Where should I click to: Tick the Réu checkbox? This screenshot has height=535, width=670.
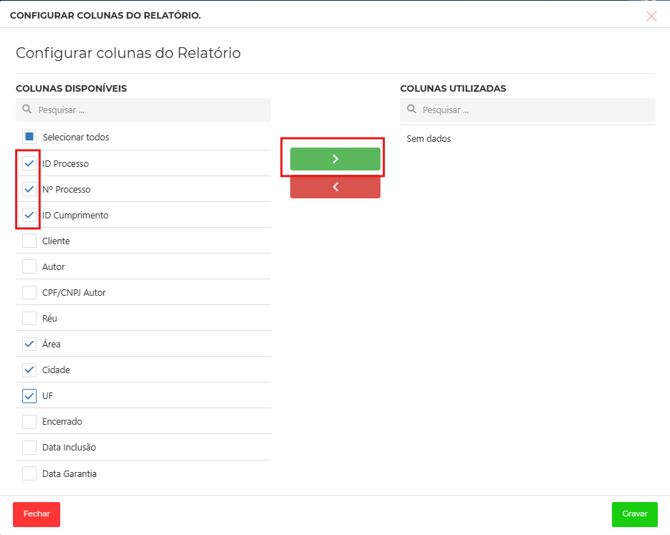(30, 318)
